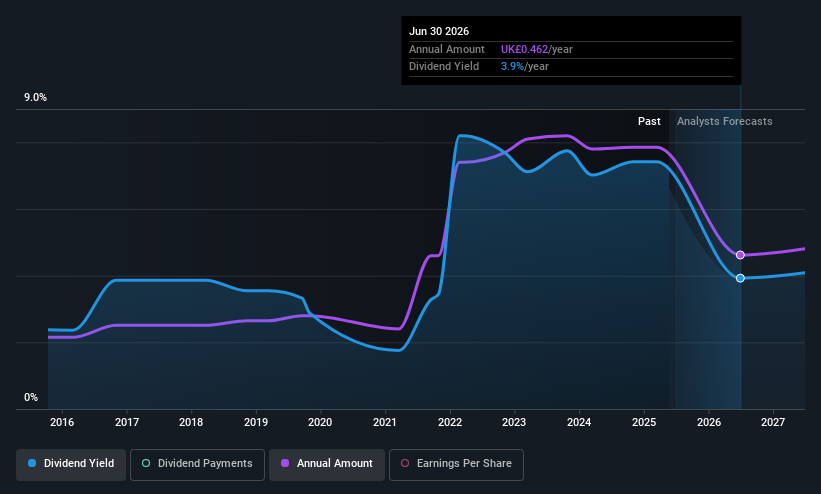Click the 0% y-axis label

click(x=31, y=398)
